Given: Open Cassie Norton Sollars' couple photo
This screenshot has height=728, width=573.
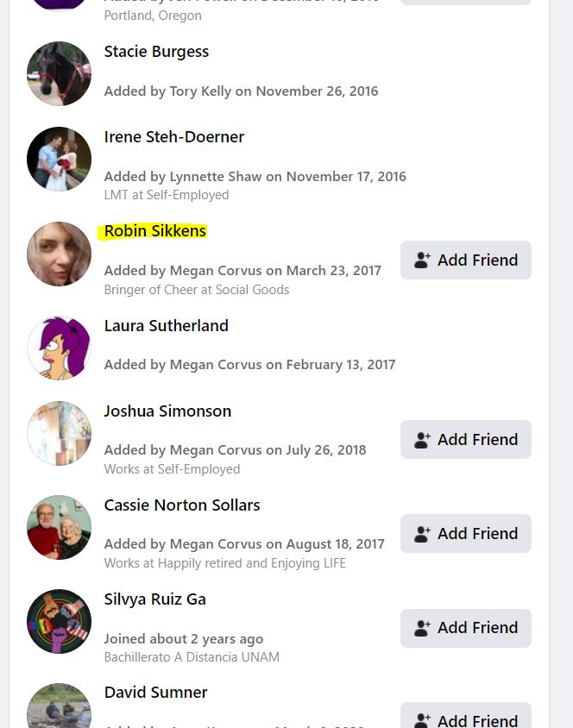Looking at the screenshot, I should tap(59, 527).
